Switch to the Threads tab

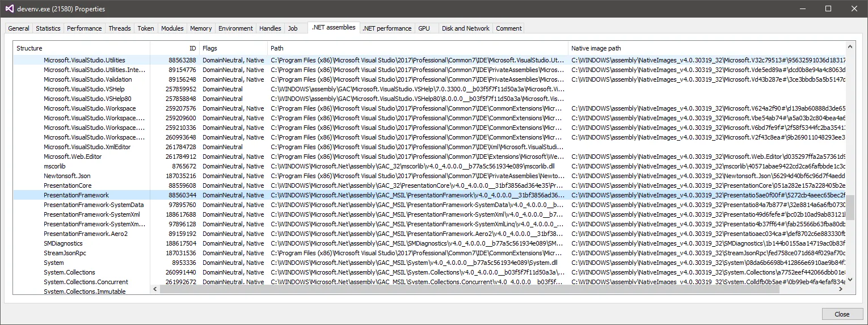coord(120,28)
